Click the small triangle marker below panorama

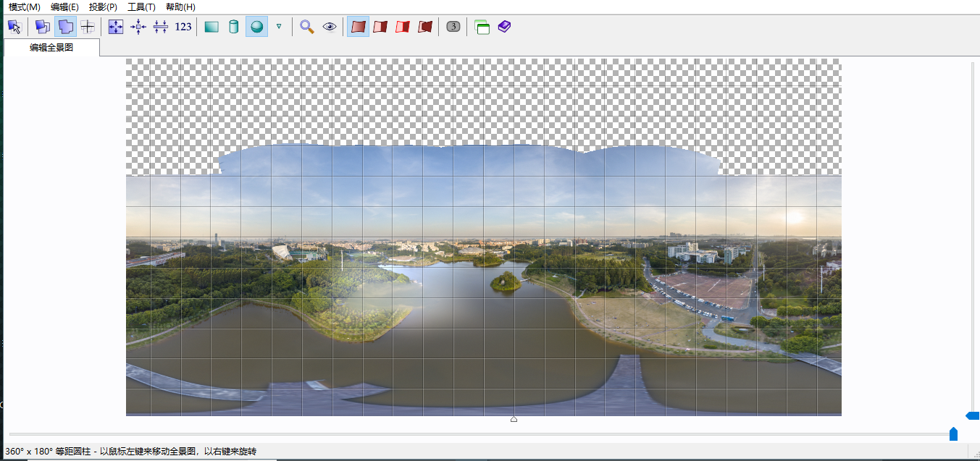514,419
